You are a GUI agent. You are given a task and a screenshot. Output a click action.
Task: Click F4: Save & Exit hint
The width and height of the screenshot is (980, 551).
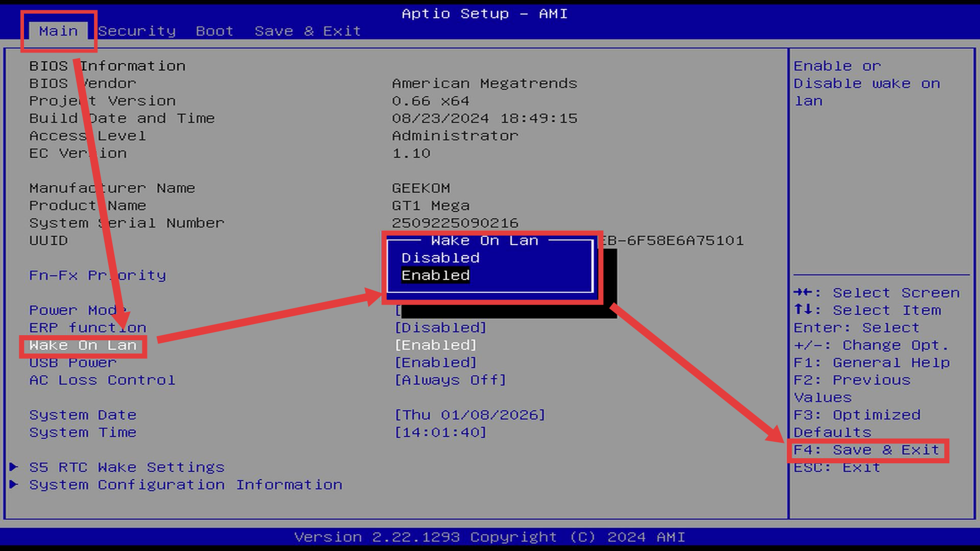point(866,450)
